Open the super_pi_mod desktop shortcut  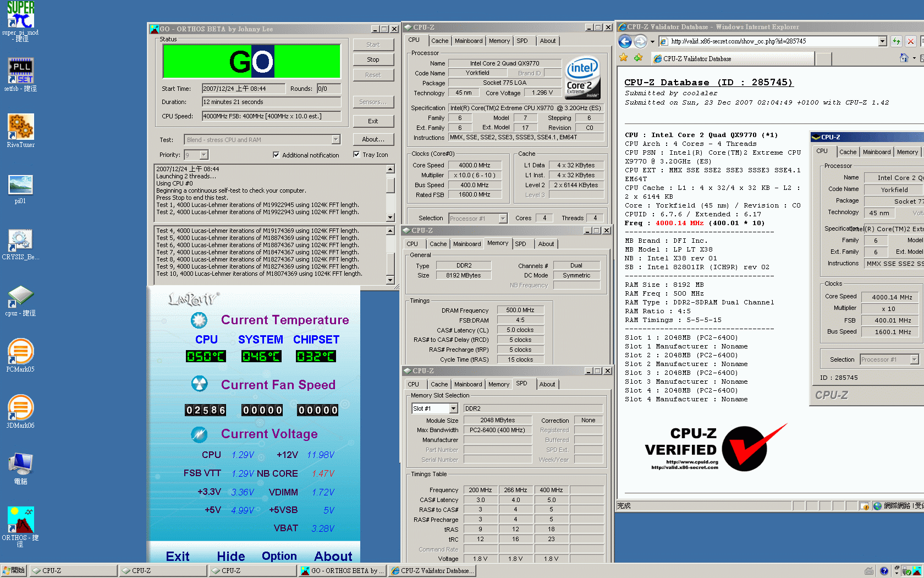(20, 21)
